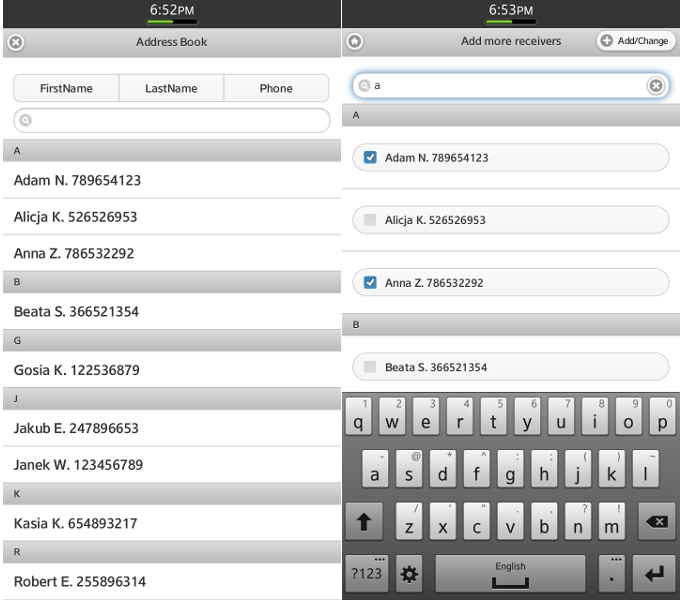Tap the plus icon on Add/Change
This screenshot has height=600, width=680.
pos(608,41)
